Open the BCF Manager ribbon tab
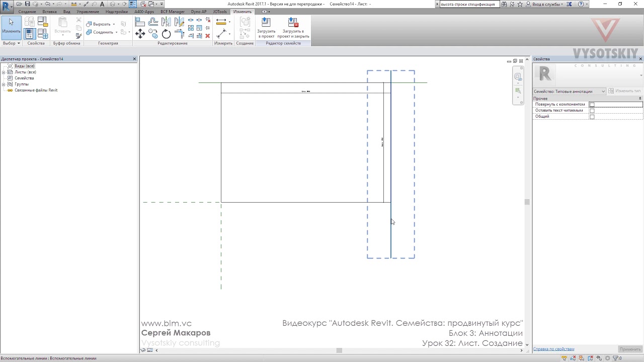Image resolution: width=644 pixels, height=362 pixels. click(x=173, y=12)
